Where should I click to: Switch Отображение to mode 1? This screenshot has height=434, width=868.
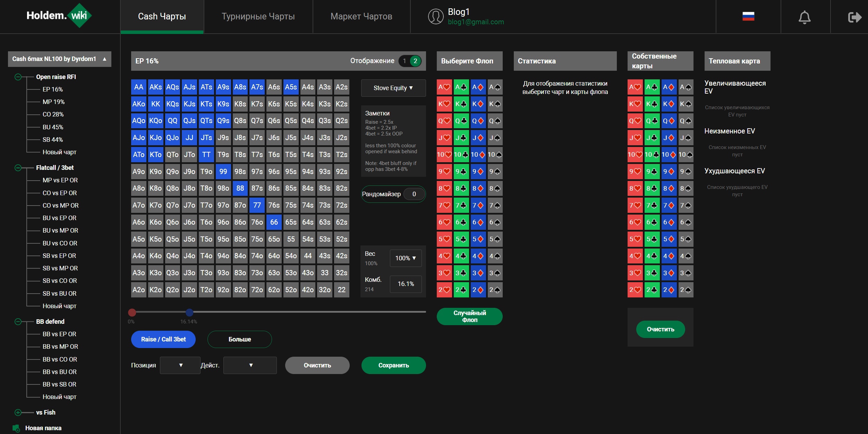tap(404, 61)
